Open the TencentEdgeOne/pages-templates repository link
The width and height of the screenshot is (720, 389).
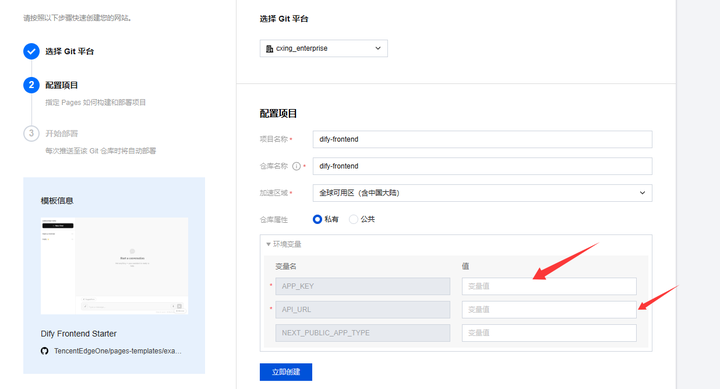118,351
